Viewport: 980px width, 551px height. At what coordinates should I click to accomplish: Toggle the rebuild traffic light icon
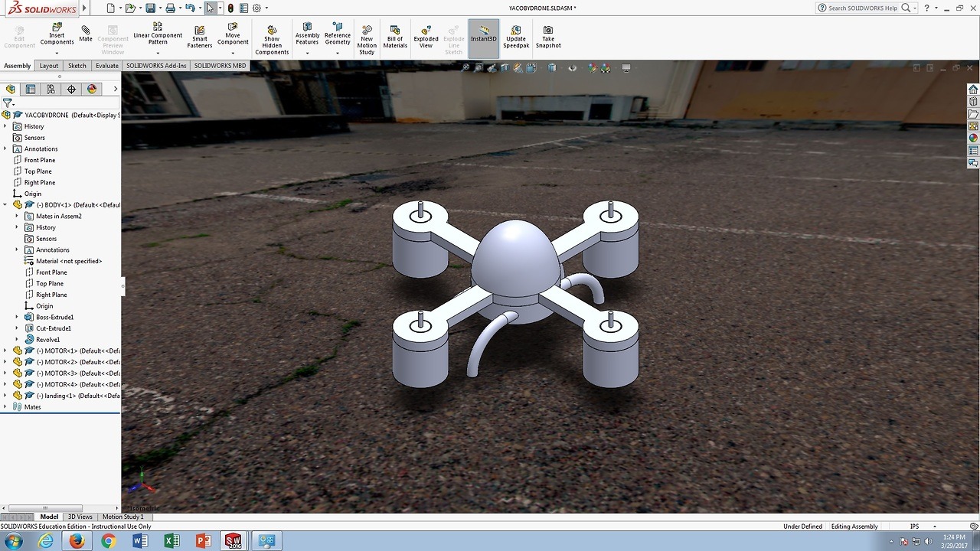point(230,8)
